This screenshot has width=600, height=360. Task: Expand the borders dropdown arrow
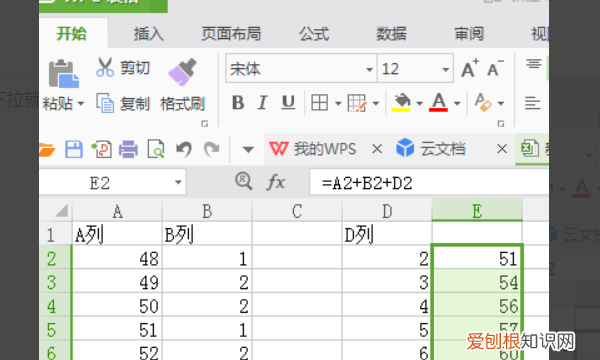tap(338, 103)
